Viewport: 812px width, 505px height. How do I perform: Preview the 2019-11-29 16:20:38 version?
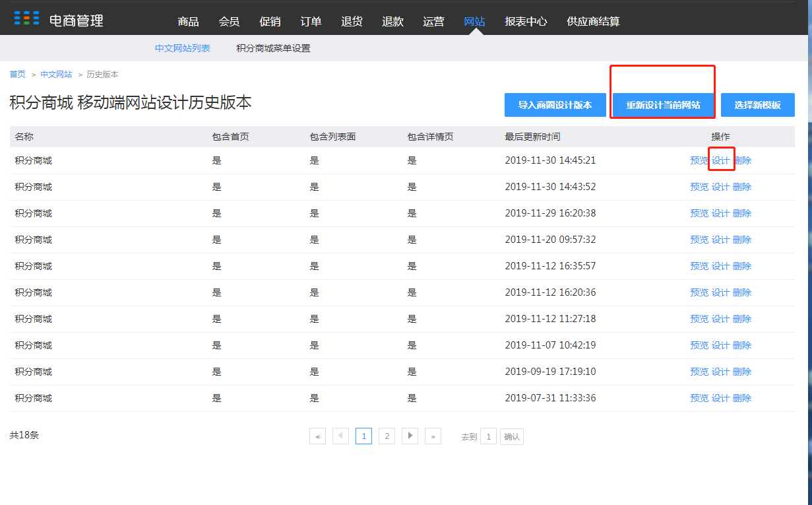tap(699, 213)
